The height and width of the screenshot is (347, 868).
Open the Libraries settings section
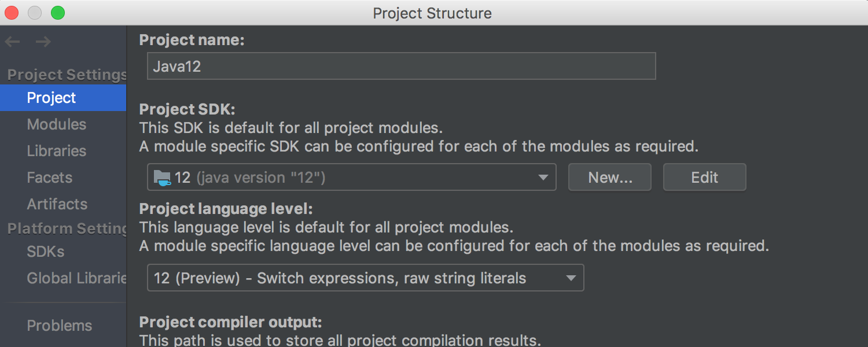[x=56, y=151]
